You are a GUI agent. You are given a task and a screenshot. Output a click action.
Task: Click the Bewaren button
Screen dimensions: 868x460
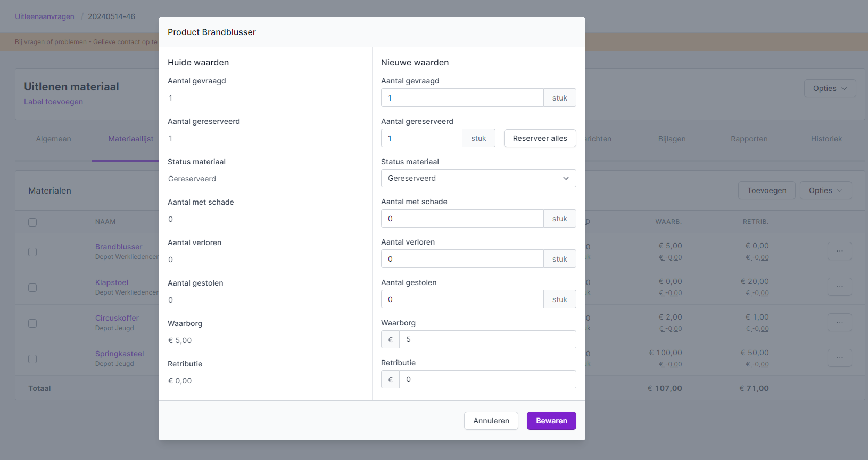pos(551,421)
